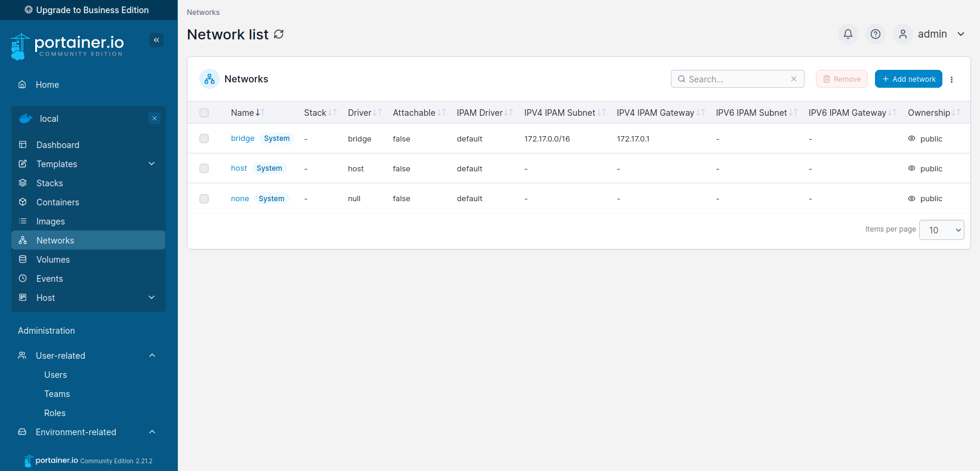The height and width of the screenshot is (471, 980).
Task: Check the none network checkbox
Action: tap(204, 198)
